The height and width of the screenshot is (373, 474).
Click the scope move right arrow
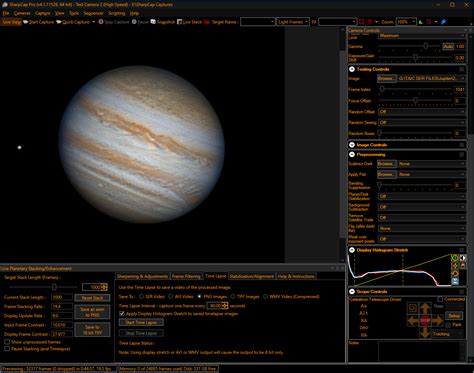tap(437, 321)
